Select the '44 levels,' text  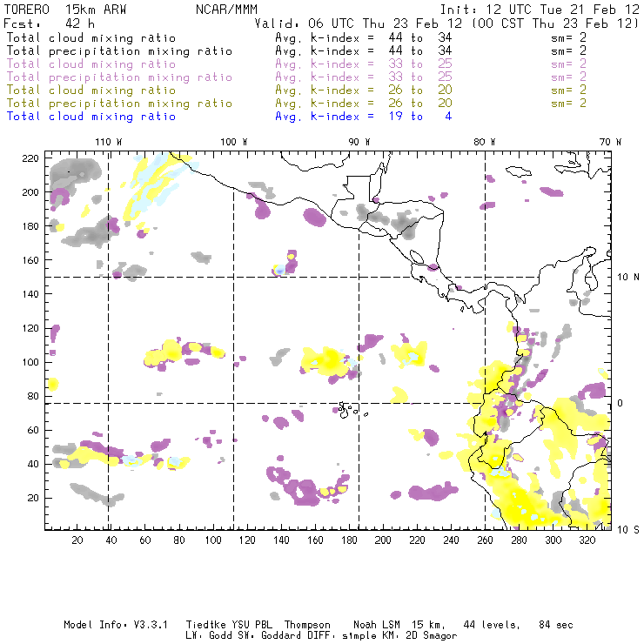(x=492, y=625)
